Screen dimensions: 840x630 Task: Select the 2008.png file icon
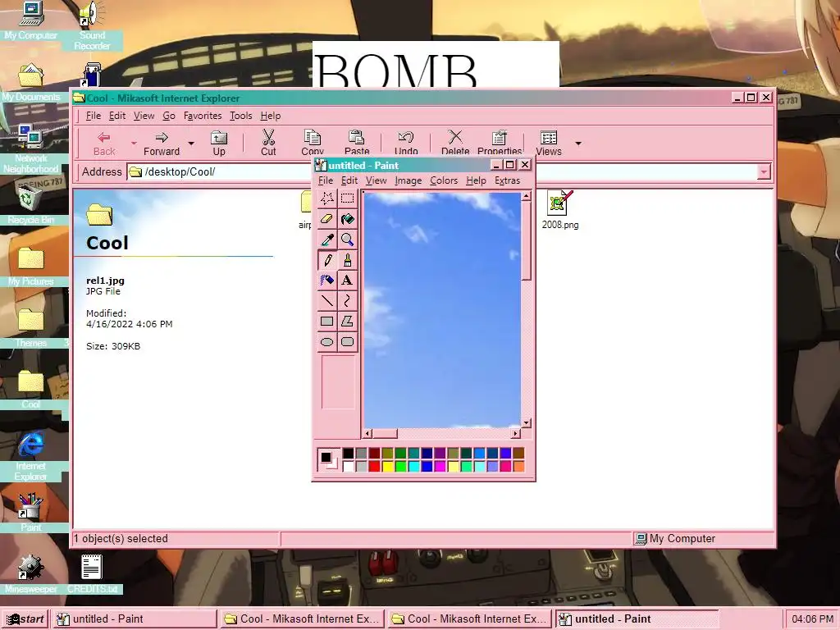coord(559,210)
